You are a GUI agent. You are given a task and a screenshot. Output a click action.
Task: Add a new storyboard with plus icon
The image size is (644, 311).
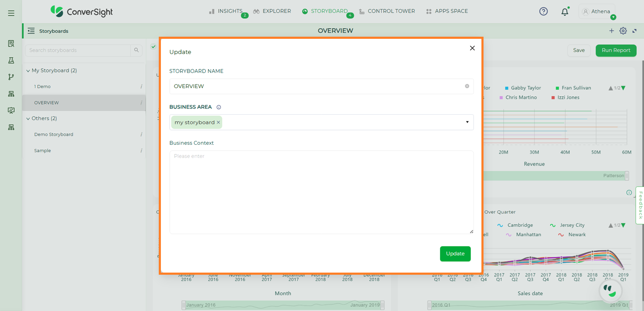point(611,31)
